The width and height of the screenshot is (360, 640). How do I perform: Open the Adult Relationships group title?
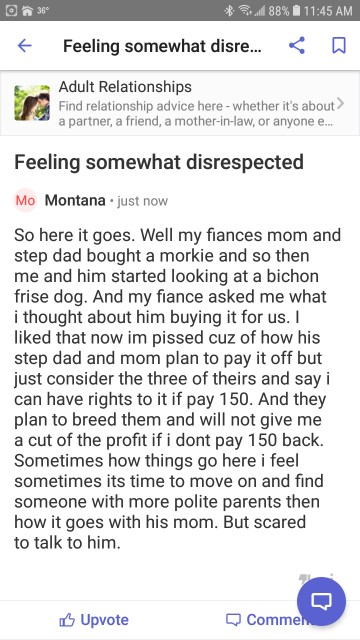125,87
